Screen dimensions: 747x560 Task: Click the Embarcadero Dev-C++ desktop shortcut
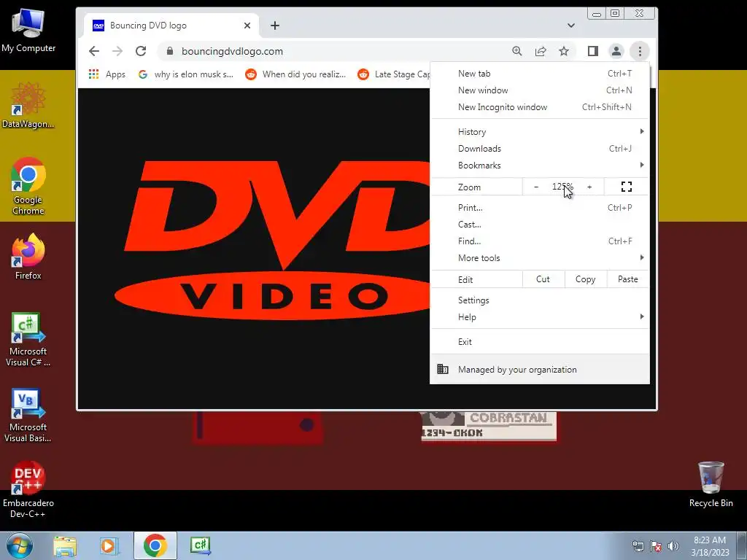pos(28,489)
